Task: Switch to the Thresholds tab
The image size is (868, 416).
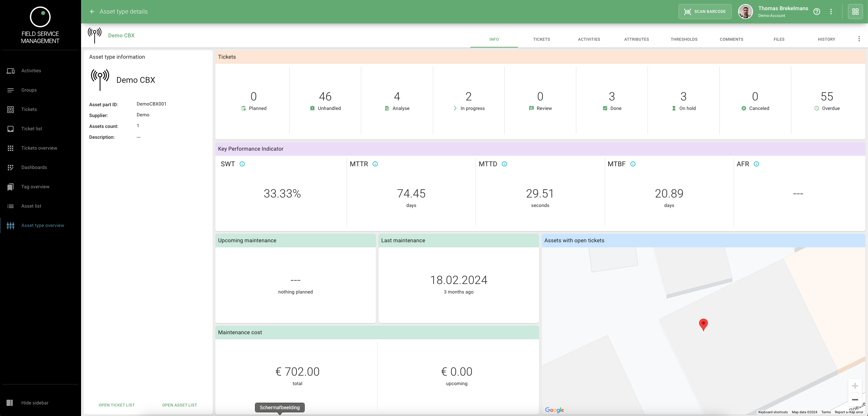Action: [684, 39]
